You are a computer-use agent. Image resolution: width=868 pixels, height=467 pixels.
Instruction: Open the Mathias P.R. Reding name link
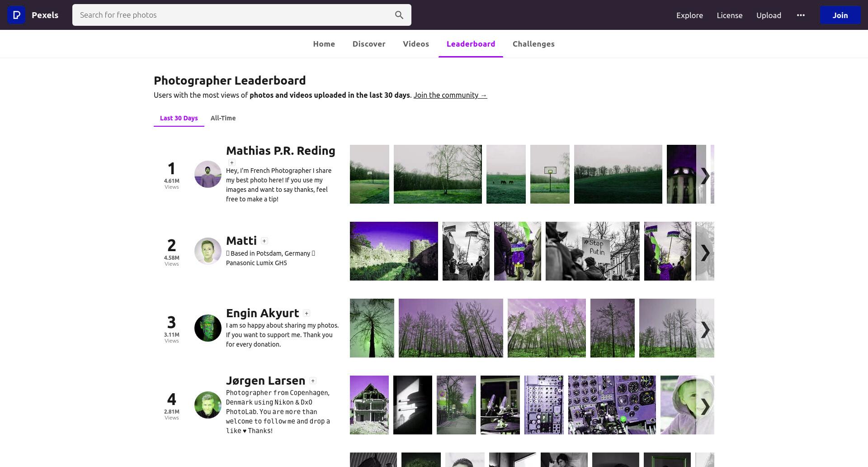click(x=281, y=151)
